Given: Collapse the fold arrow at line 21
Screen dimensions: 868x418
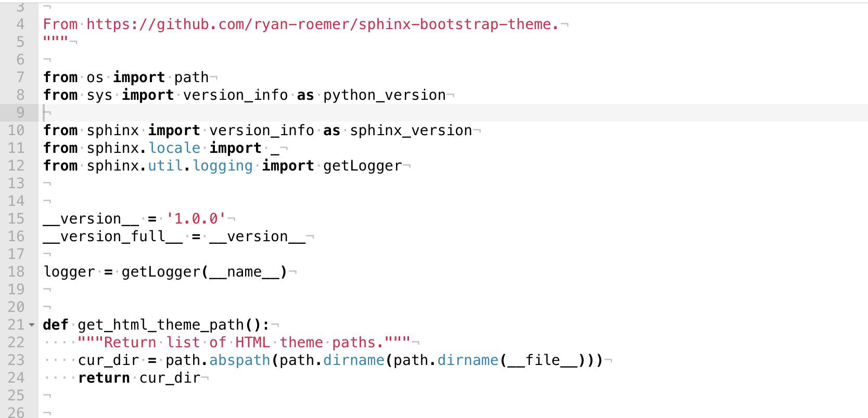Looking at the screenshot, I should click(32, 325).
